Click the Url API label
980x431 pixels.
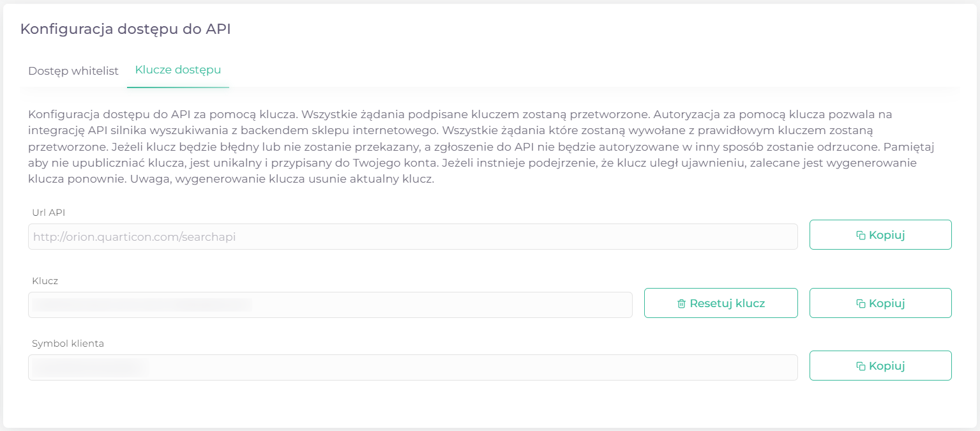point(49,213)
